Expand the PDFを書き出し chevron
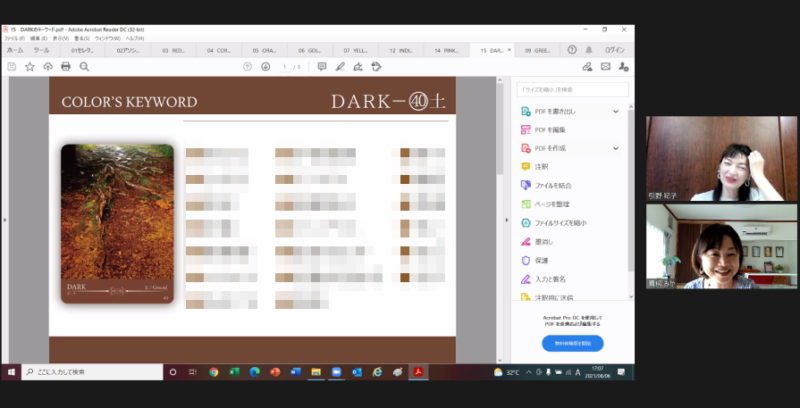This screenshot has height=408, width=800. point(616,111)
